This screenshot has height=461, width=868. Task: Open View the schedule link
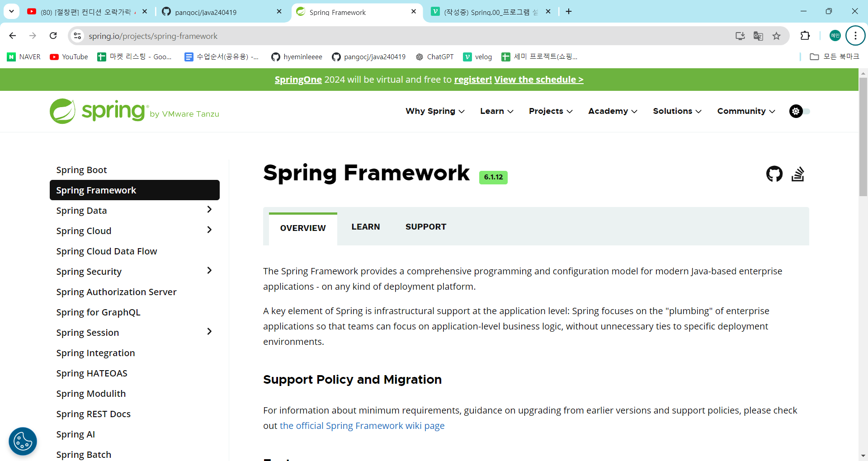point(539,80)
